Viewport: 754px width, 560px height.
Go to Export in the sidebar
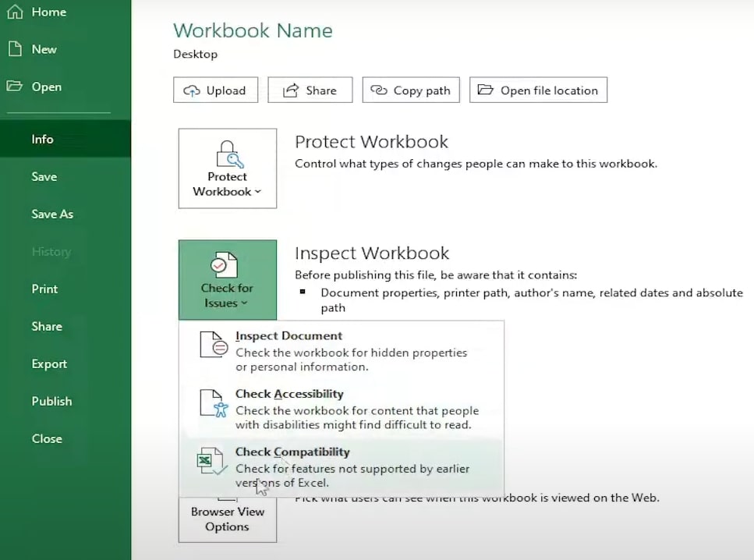coord(49,363)
